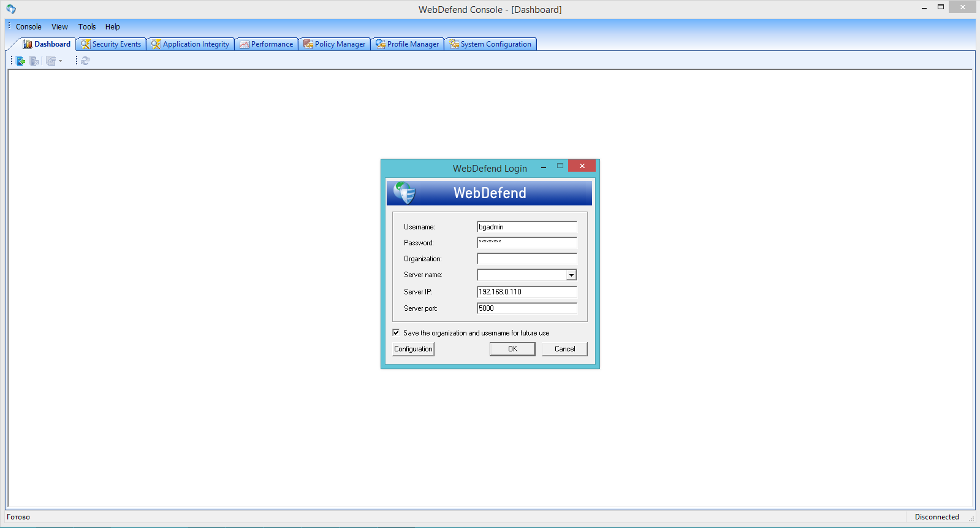Click the connect to server toolbar icon
The image size is (980, 528).
pyautogui.click(x=20, y=61)
